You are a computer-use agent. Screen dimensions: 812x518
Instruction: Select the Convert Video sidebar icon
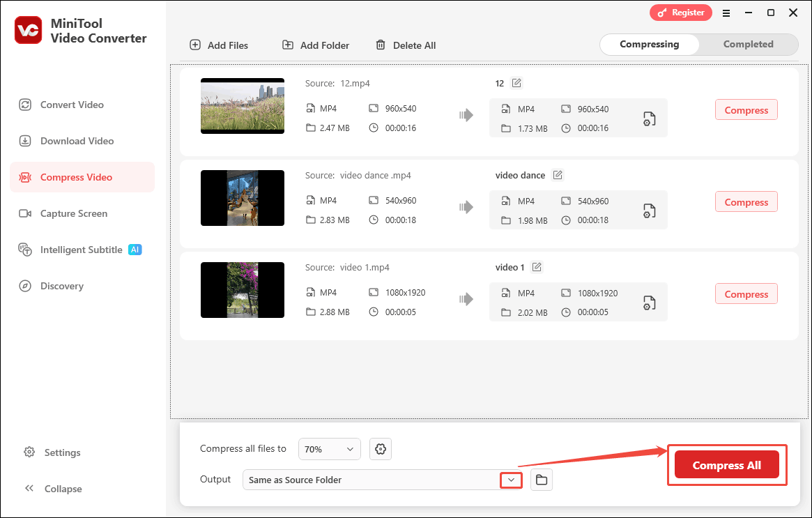pos(25,104)
